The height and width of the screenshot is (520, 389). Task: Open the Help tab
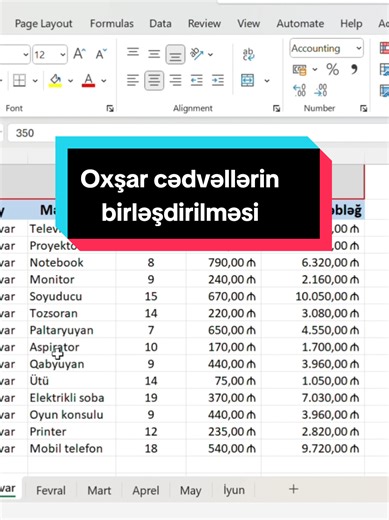pyautogui.click(x=351, y=24)
